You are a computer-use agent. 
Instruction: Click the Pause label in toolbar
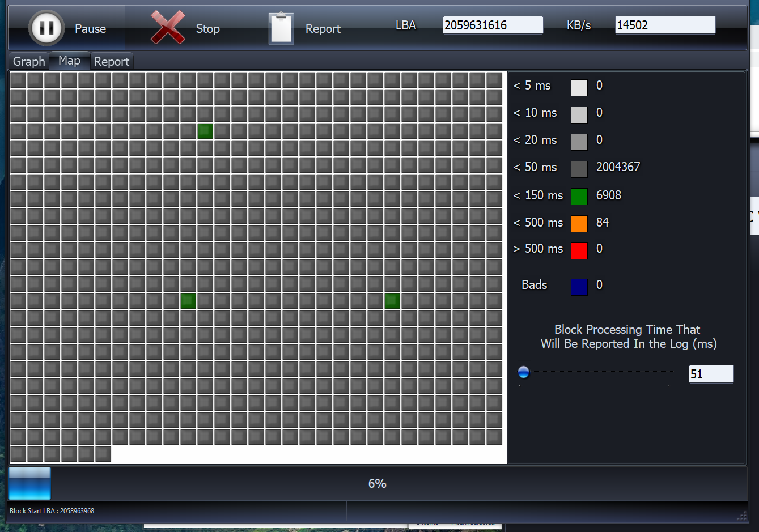pyautogui.click(x=90, y=29)
